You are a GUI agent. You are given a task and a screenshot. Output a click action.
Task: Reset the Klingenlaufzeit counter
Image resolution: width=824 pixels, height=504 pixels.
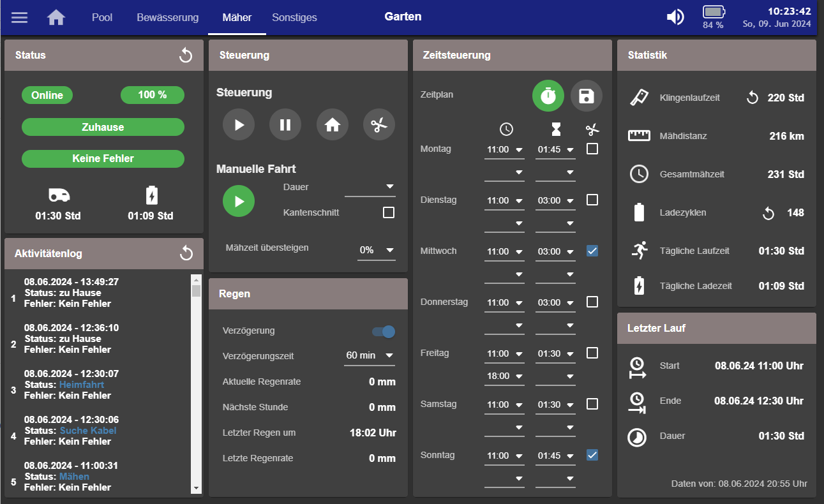[x=753, y=98]
